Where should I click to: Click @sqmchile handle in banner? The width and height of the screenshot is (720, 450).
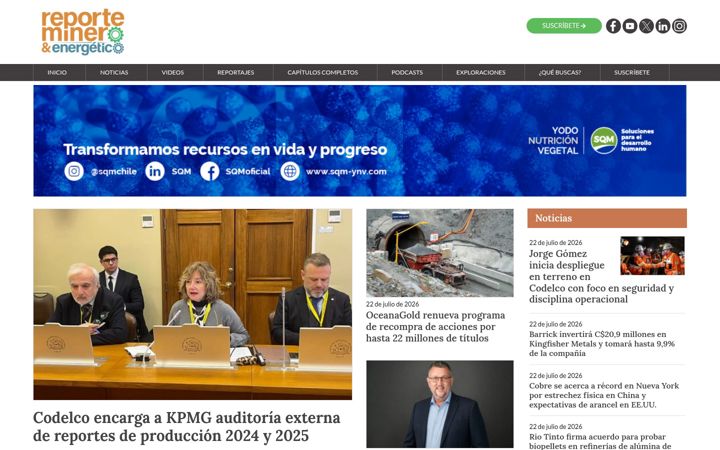coord(113,171)
